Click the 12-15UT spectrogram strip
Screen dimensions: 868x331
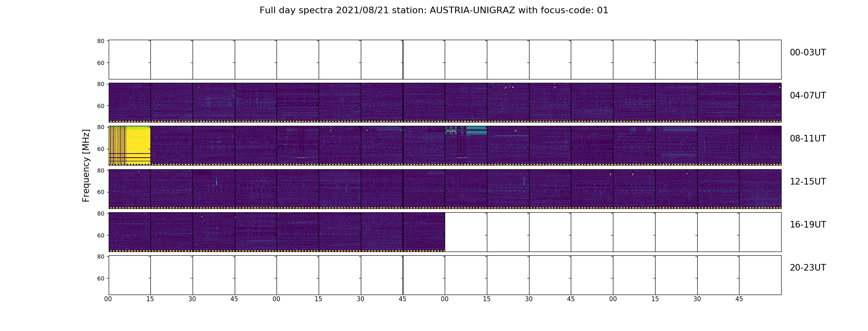tap(445, 189)
